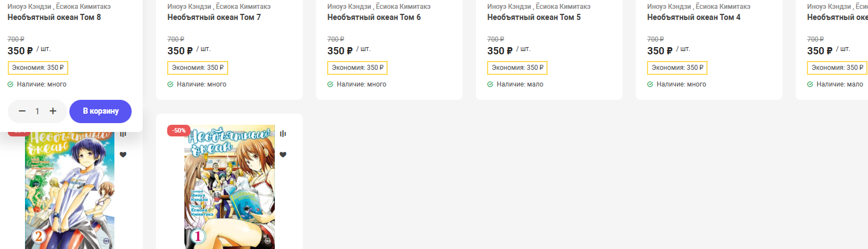The height and width of the screenshot is (249, 868).
Task: Open "Необъятный океан Том 8" product title
Action: 54,17
